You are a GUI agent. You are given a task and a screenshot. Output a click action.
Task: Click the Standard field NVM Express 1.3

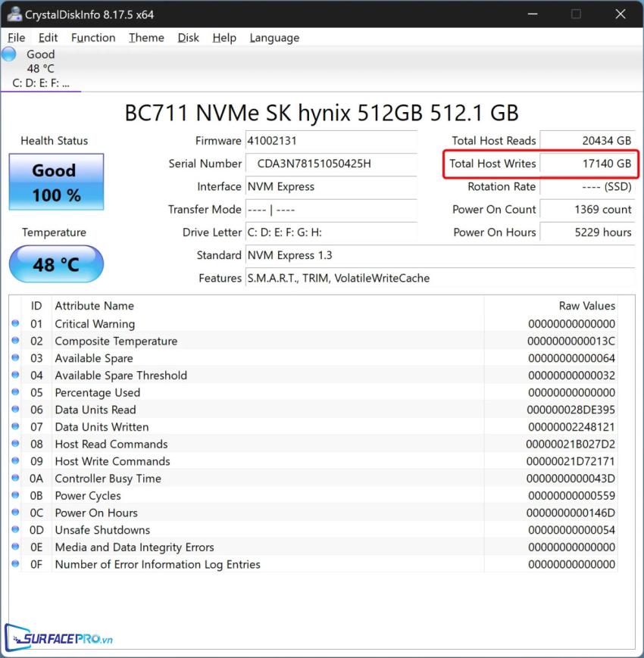[x=440, y=255]
